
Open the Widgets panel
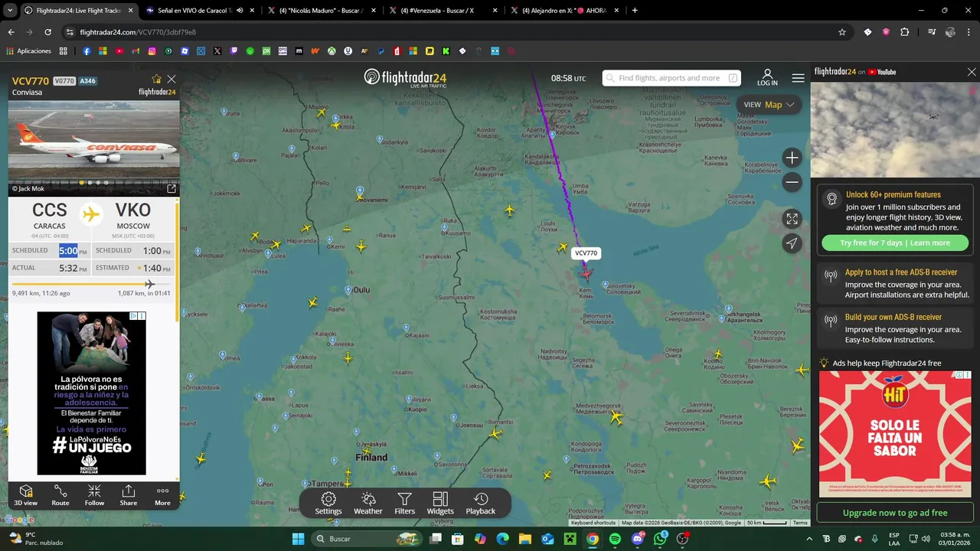click(440, 504)
